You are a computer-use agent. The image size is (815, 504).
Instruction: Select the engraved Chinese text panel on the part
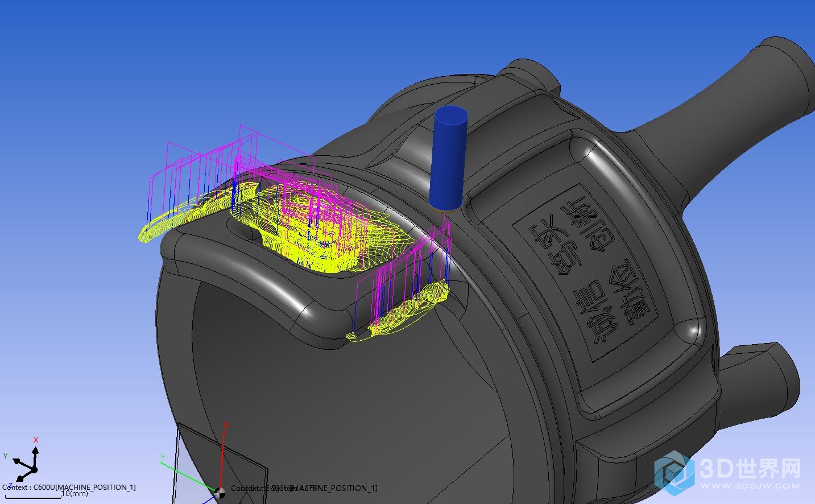pos(586,271)
